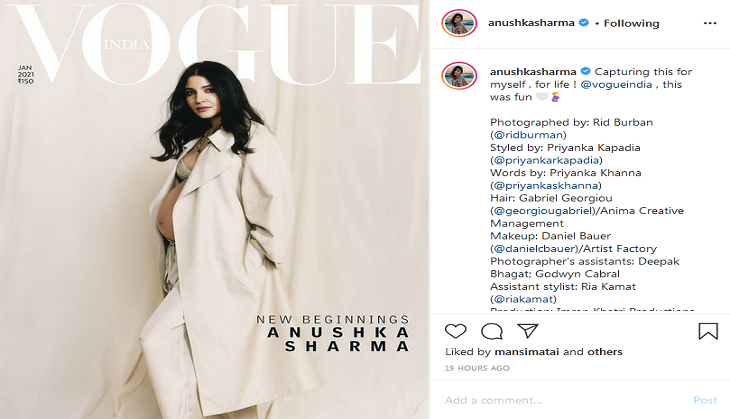Open @priyankaskhanna mention link
730x419 pixels.
tap(546, 185)
